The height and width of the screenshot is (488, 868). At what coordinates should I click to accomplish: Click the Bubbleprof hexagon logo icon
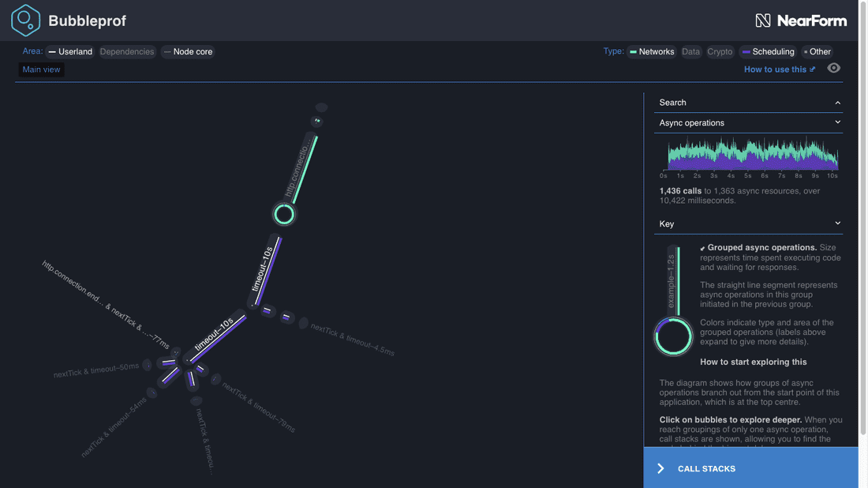25,21
